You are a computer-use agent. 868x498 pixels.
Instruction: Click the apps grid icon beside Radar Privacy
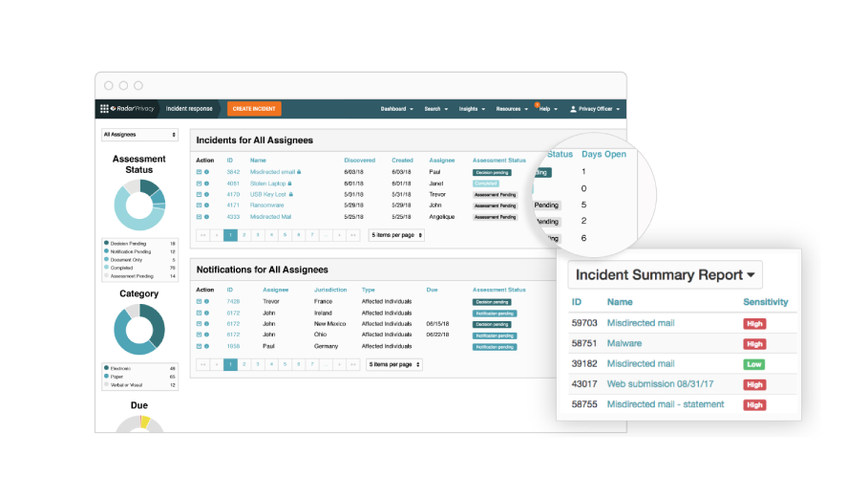point(104,109)
